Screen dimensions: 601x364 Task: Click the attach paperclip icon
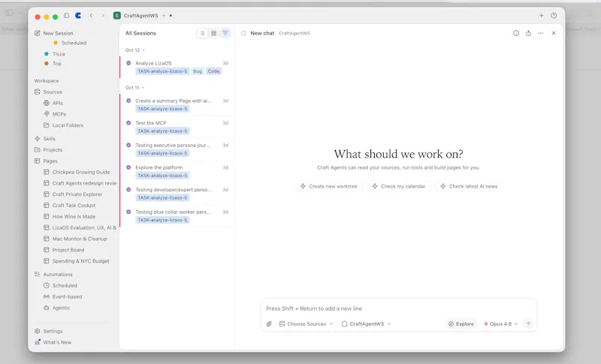click(x=269, y=323)
